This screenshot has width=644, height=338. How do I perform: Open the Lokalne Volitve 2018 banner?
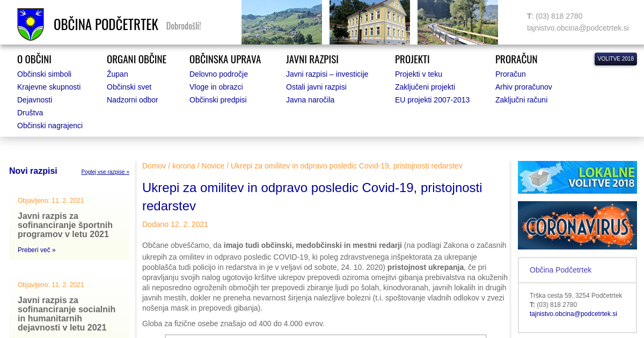(x=577, y=177)
